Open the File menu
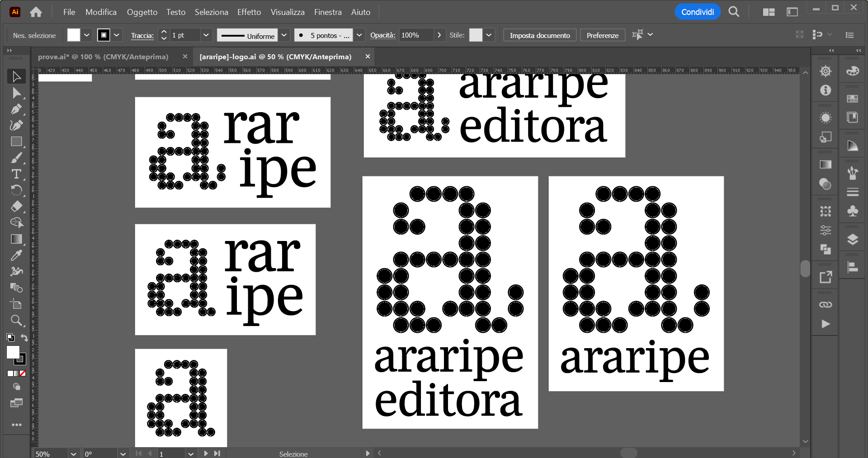 point(69,12)
